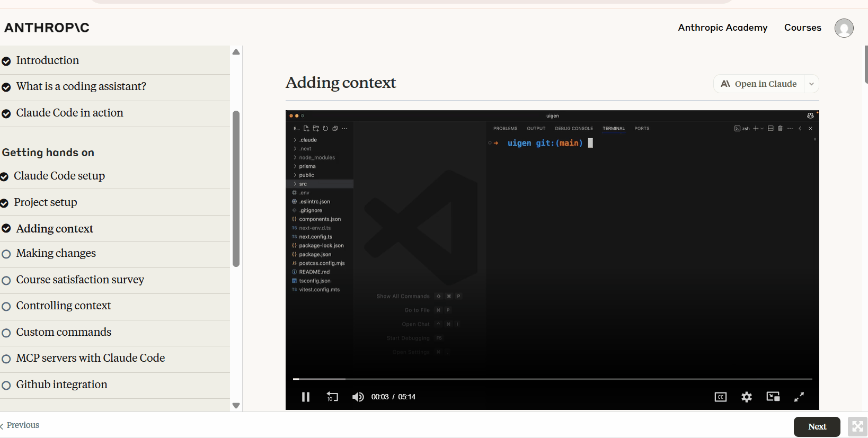Click the empty circle beside Github integration
Screen dimensions: 868x438
pos(6,386)
